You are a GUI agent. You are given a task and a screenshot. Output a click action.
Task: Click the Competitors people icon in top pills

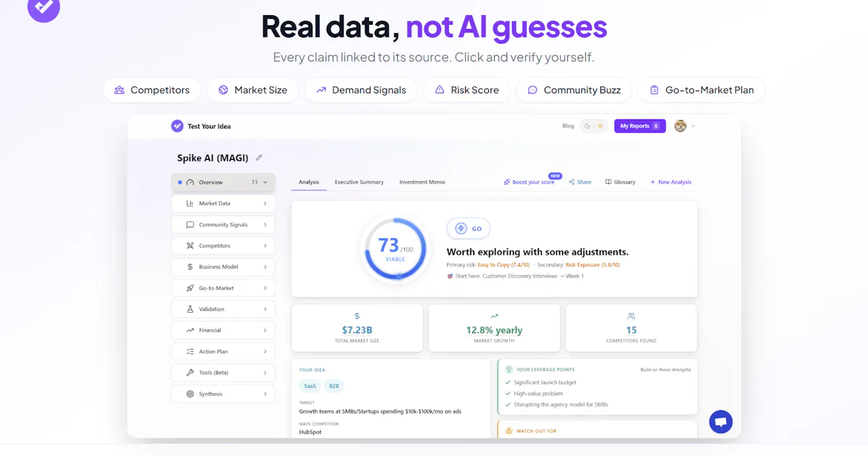tap(119, 90)
